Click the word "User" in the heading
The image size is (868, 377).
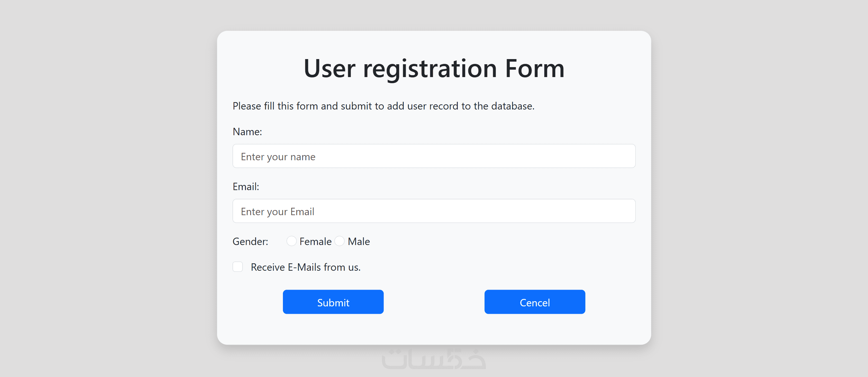(x=329, y=68)
